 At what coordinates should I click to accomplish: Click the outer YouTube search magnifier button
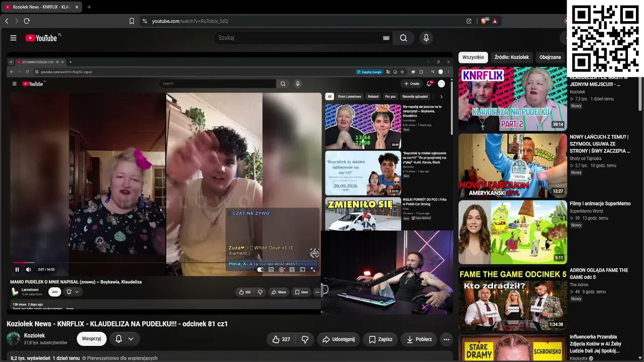[404, 38]
